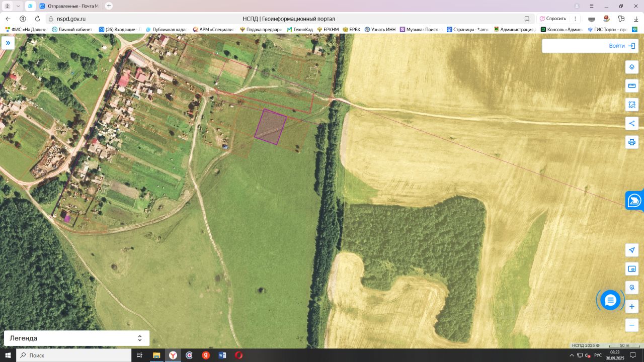This screenshot has height=362, width=644.
Task: Click the locate search tool above the zoom buttons
Action: point(632,288)
